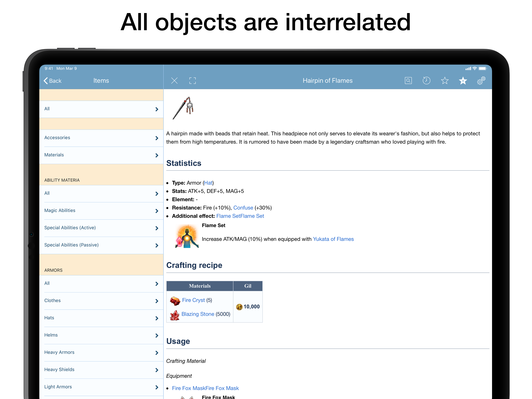
Task: Tap the Hairpin of Flames item image
Action: click(x=183, y=108)
